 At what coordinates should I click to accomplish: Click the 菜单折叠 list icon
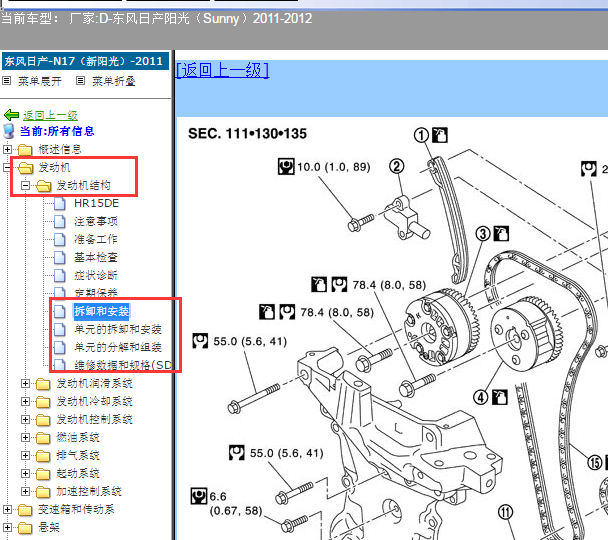[80, 81]
